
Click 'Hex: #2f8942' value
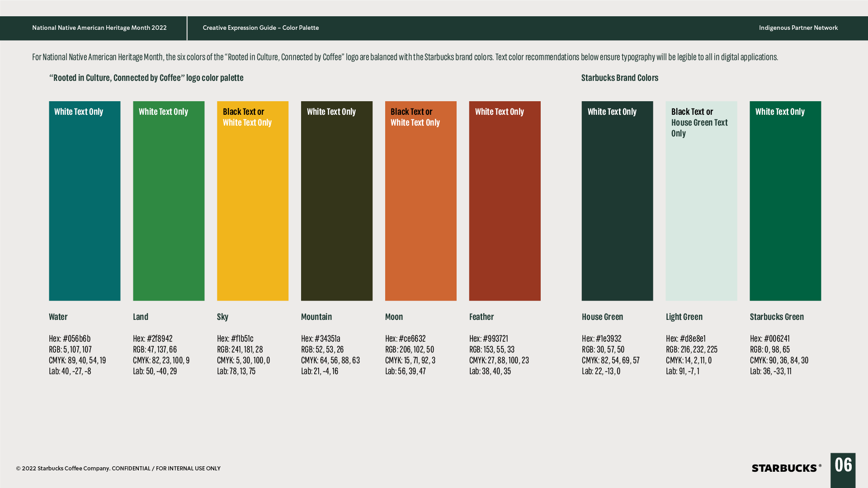click(x=153, y=338)
